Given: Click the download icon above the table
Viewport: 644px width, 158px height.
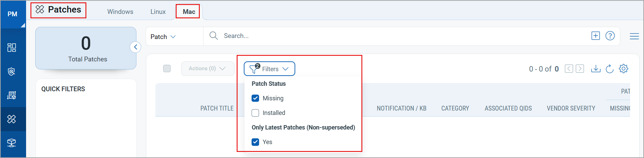Looking at the screenshot, I should click(x=596, y=69).
